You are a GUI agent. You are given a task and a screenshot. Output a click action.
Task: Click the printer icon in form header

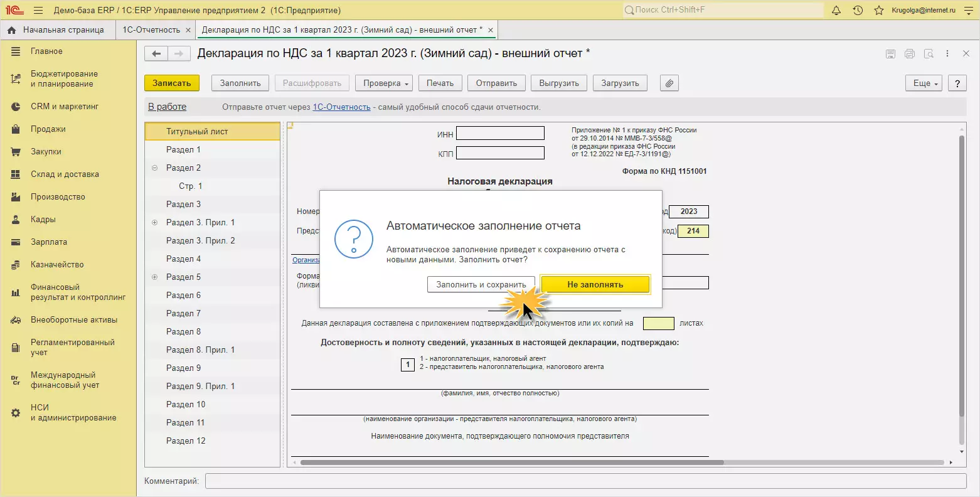[910, 54]
